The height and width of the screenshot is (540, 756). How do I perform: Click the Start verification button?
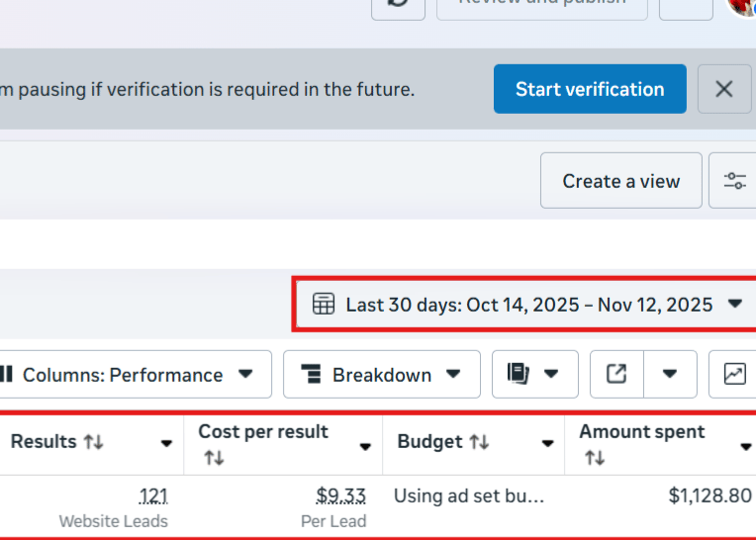click(590, 89)
